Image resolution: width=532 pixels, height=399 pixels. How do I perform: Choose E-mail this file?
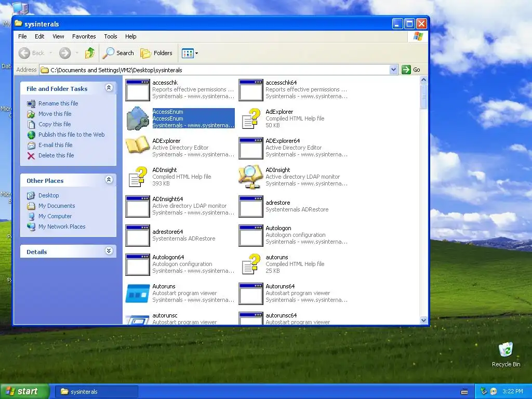point(55,145)
